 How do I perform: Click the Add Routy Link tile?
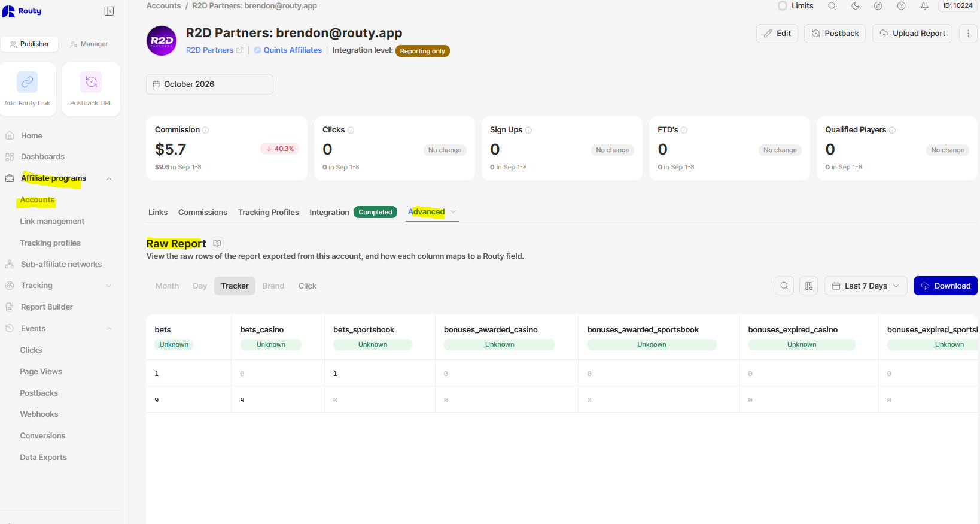pyautogui.click(x=28, y=89)
